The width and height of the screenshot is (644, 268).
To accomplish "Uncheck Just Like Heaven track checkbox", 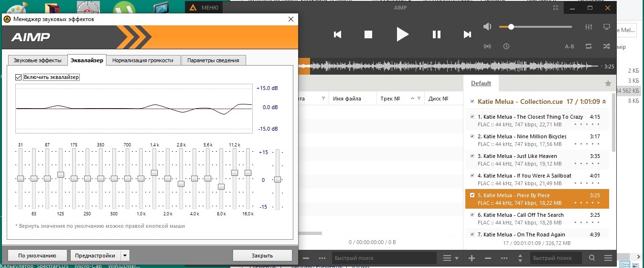I will pos(472,156).
